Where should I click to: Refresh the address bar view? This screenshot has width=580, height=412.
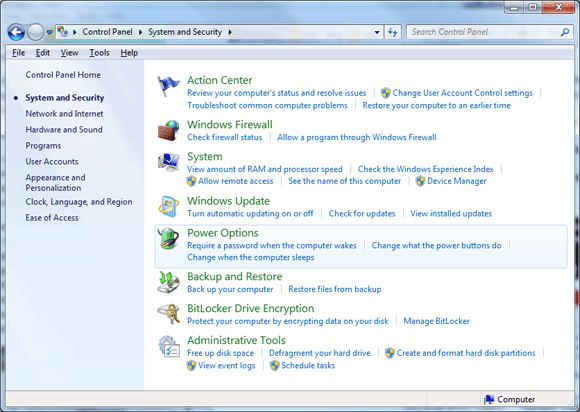pyautogui.click(x=392, y=33)
